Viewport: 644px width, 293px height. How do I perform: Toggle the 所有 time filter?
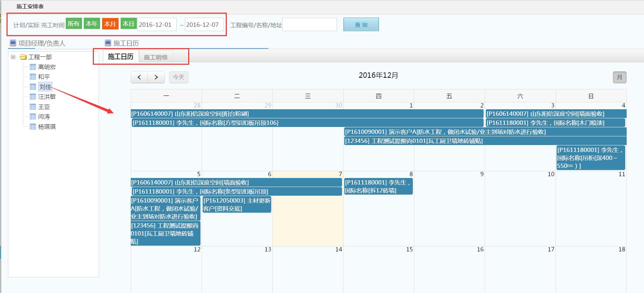point(74,24)
